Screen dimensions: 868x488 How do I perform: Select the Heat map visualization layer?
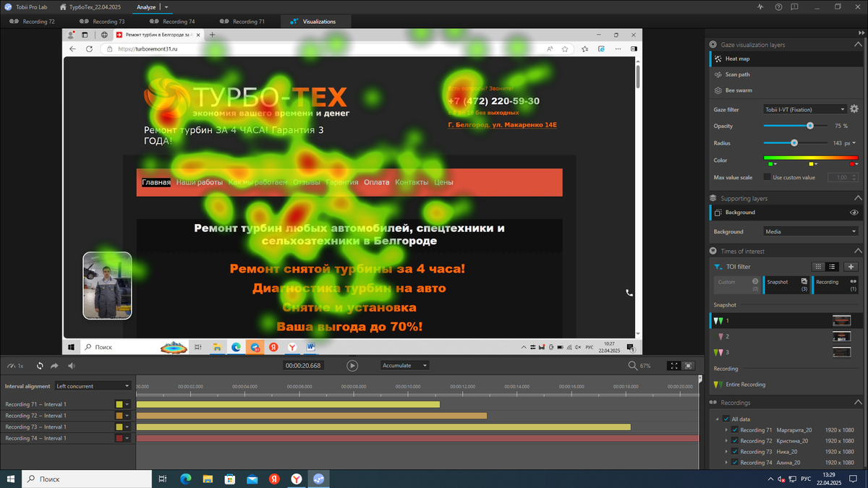(x=786, y=59)
